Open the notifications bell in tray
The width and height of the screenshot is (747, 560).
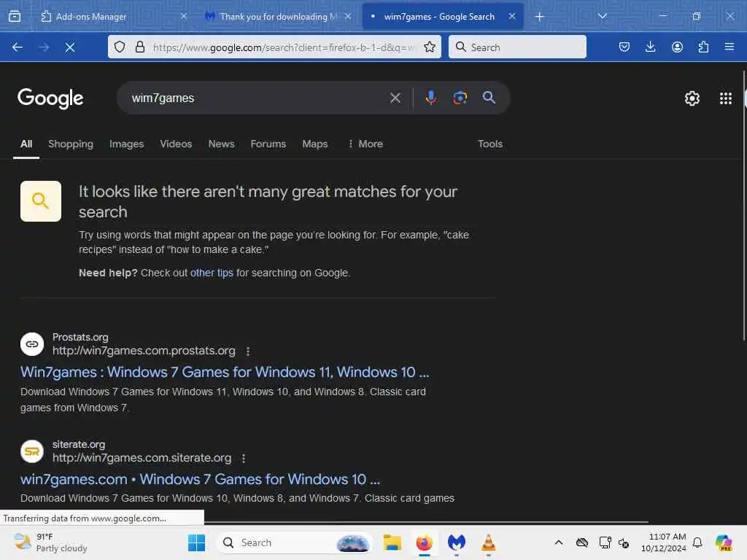tap(697, 542)
